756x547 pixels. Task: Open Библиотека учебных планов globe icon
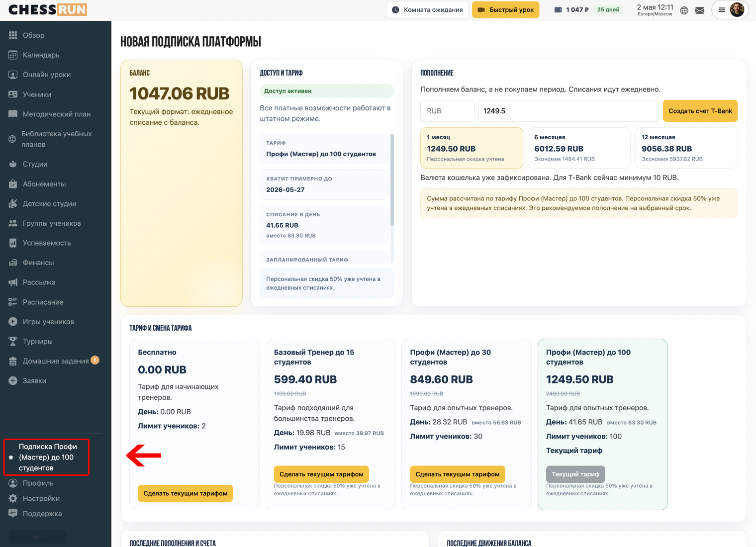pos(12,139)
